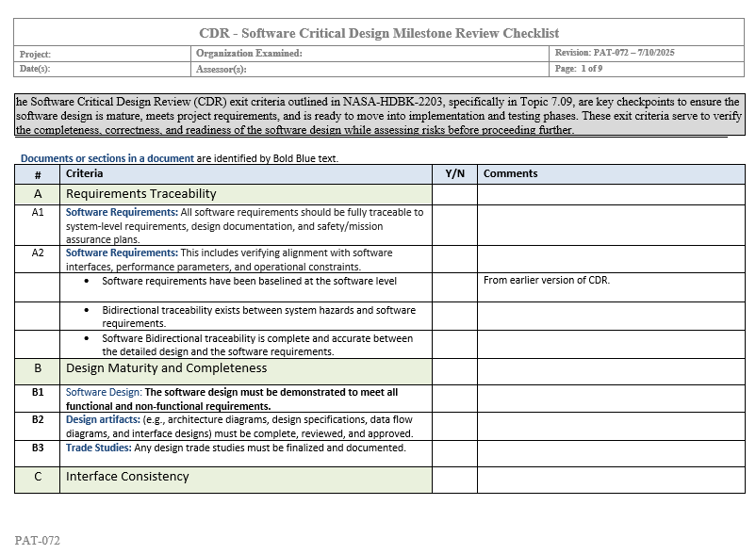This screenshot has width=756, height=554.
Task: Click the Y/N cell for row A1
Action: (x=454, y=225)
